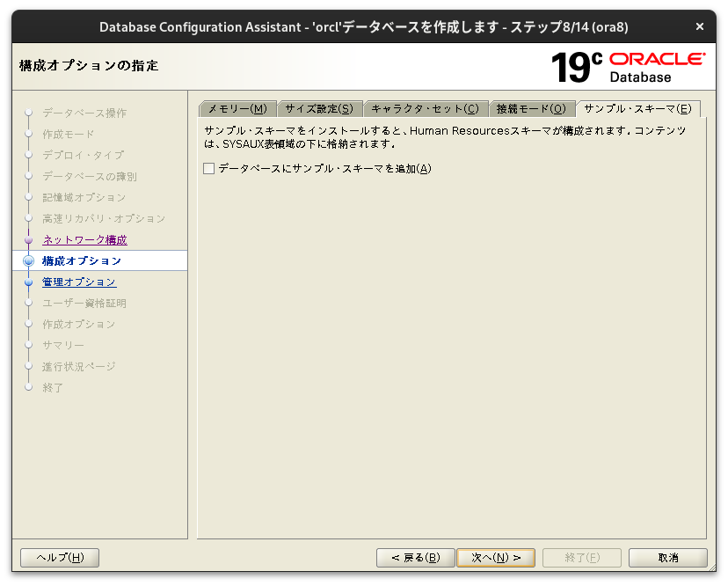Click the blue step dot beside 構成オプション
This screenshot has height=586, width=728.
click(x=29, y=260)
